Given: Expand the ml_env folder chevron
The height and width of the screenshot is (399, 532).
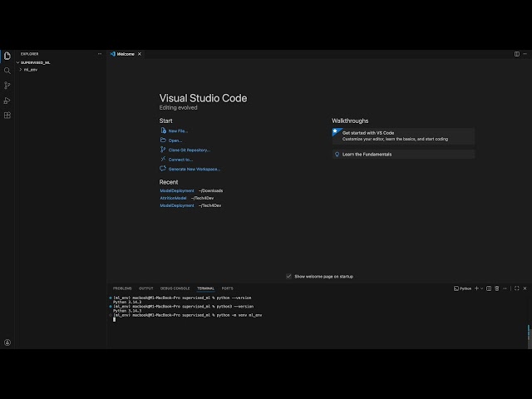Looking at the screenshot, I should [x=21, y=70].
